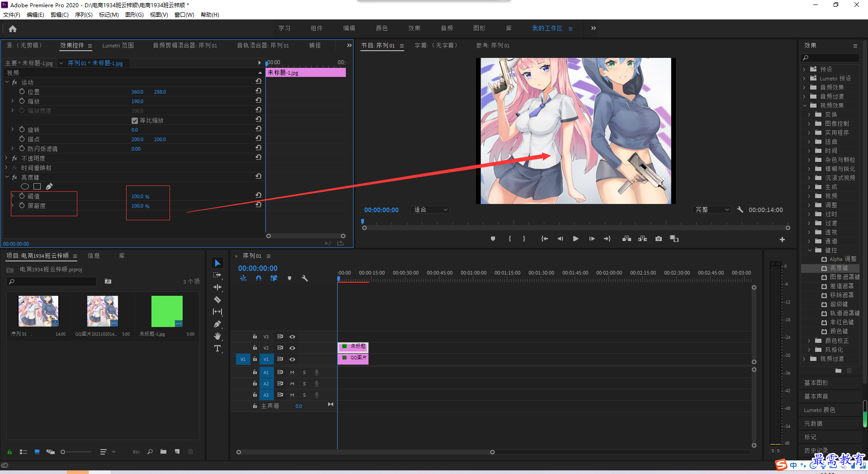Image resolution: width=868 pixels, height=474 pixels.
Task: Click the Home icon
Action: coord(13,29)
